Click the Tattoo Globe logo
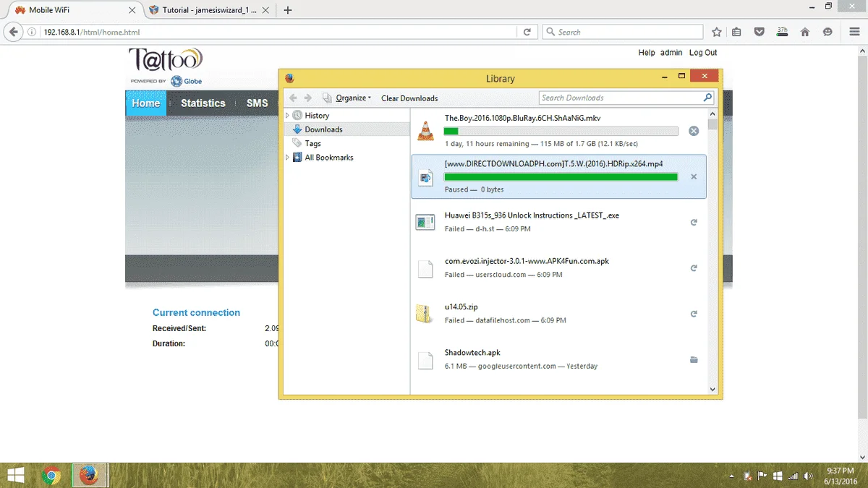Viewport: 868px width, 488px height. coord(166,67)
